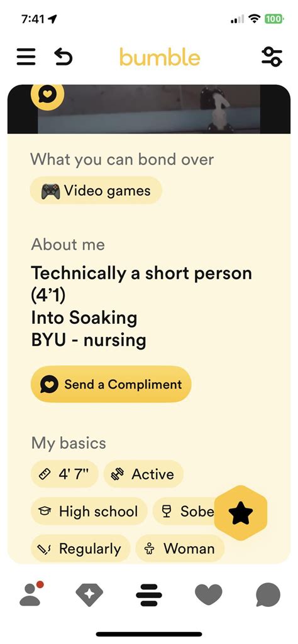This screenshot has width=298, height=644.
Task: Open the chats speech bubble tab
Action: pos(268,594)
